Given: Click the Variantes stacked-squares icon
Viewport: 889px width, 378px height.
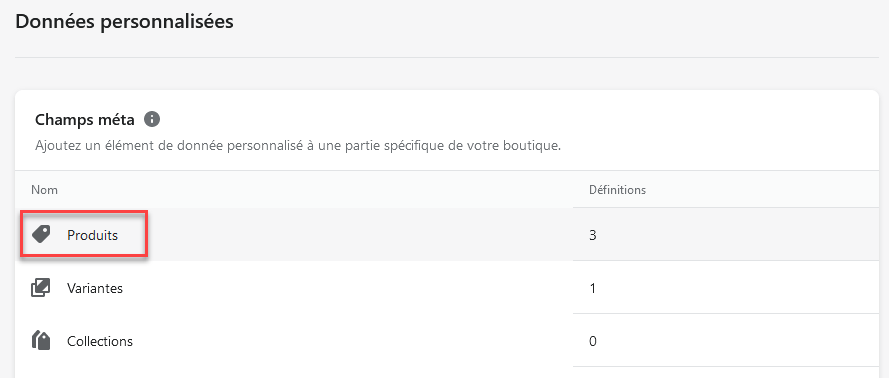Looking at the screenshot, I should click(x=41, y=288).
